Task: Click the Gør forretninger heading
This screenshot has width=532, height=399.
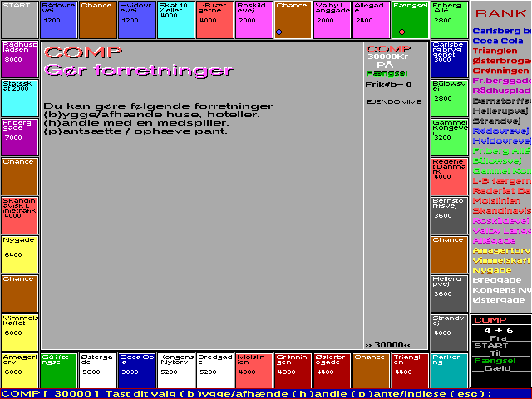Action: 139,70
